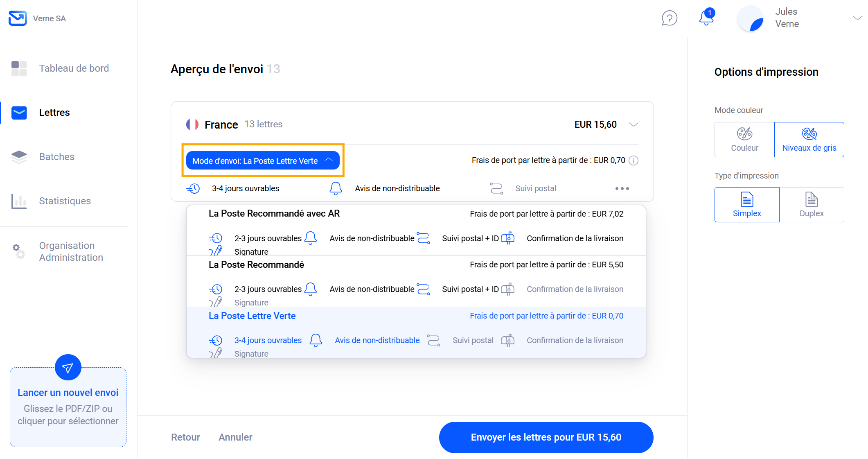Open the help question mark icon

(x=669, y=18)
